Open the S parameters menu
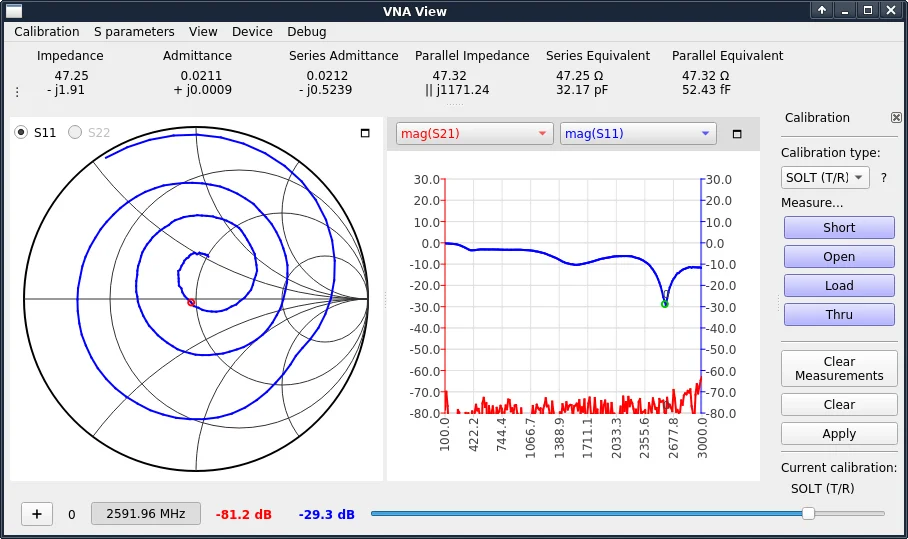The image size is (908, 539). tap(134, 32)
